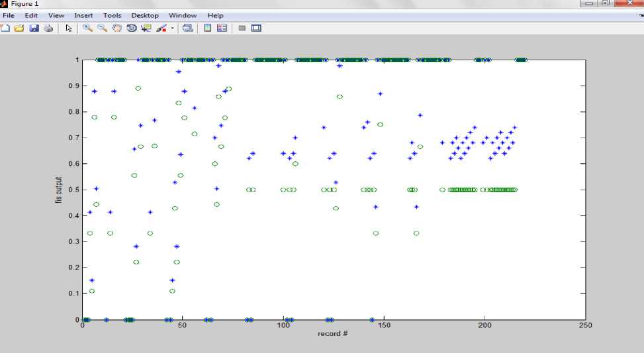Print the figure via printer icon
This screenshot has height=353, width=644.
click(x=48, y=28)
